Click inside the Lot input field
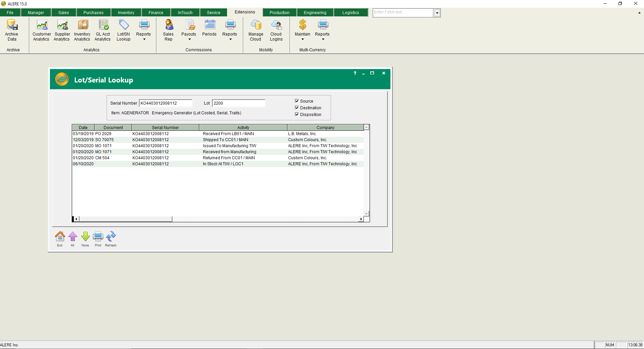This screenshot has width=644, height=349. tap(238, 103)
